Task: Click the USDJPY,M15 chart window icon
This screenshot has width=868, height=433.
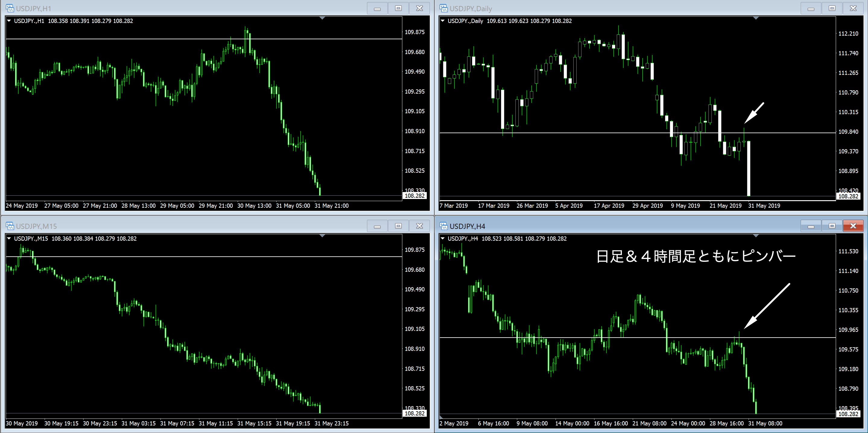Action: click(10, 226)
